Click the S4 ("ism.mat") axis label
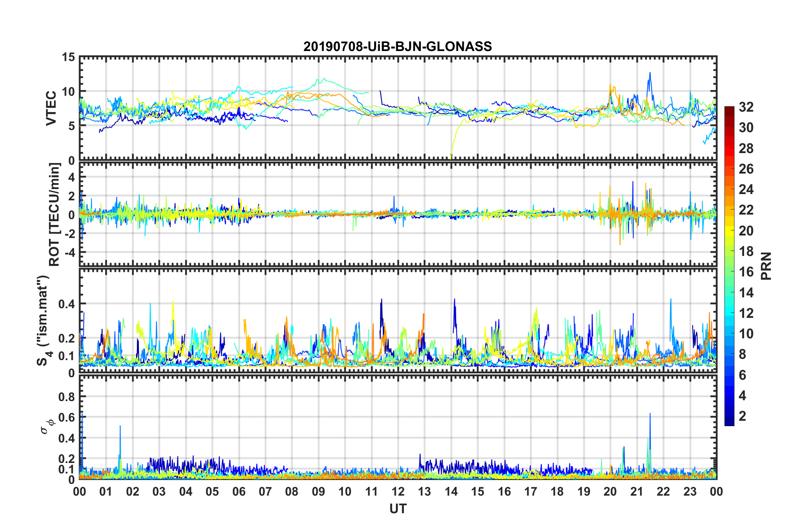 click(44, 320)
